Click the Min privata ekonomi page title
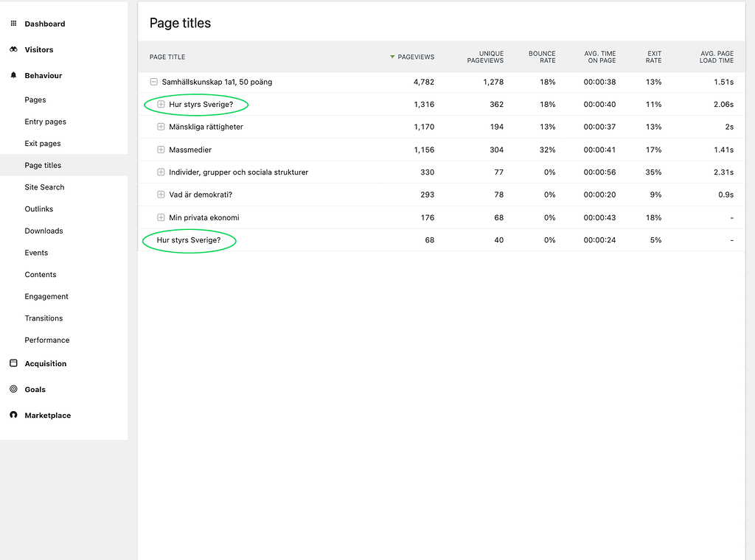This screenshot has height=560, width=755. click(x=205, y=217)
